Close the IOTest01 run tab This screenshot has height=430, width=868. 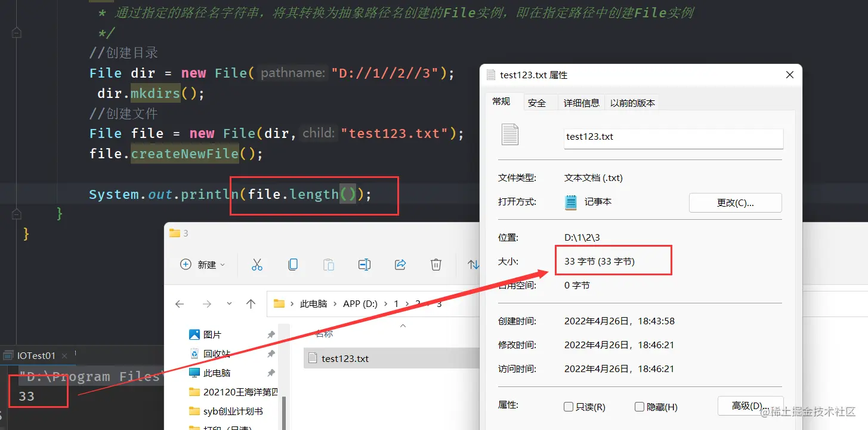pos(65,355)
